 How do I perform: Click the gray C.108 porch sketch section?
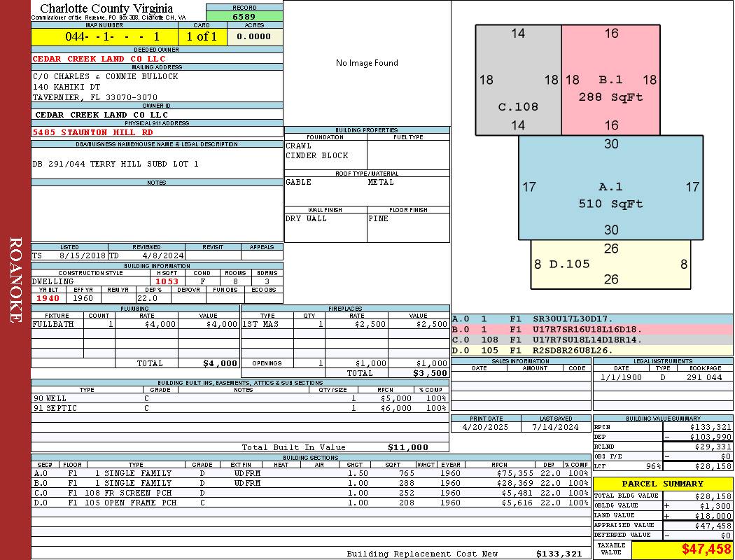click(519, 80)
